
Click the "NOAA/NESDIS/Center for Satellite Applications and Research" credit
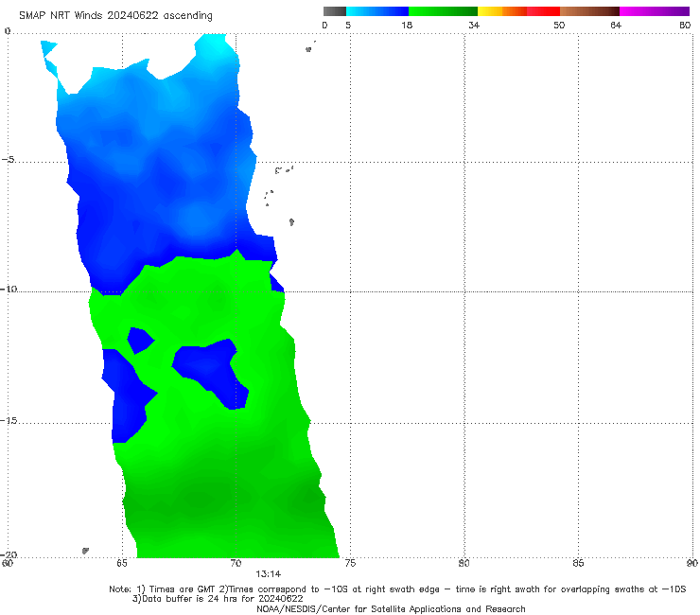tap(391, 608)
